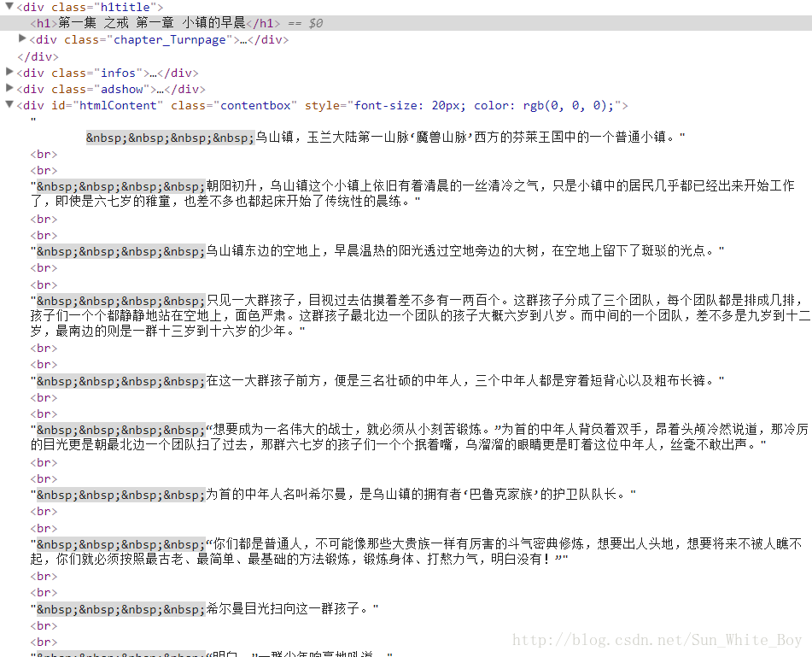The height and width of the screenshot is (657, 812).
Task: Click the closing </div> tag of h1title
Action: click(38, 56)
